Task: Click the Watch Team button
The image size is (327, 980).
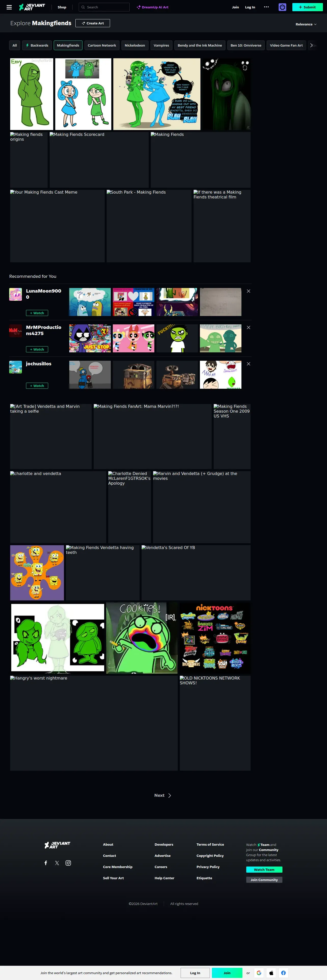Action: (x=264, y=870)
